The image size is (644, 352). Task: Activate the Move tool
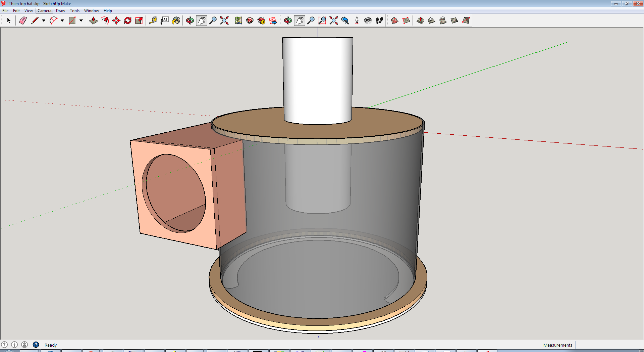click(116, 20)
